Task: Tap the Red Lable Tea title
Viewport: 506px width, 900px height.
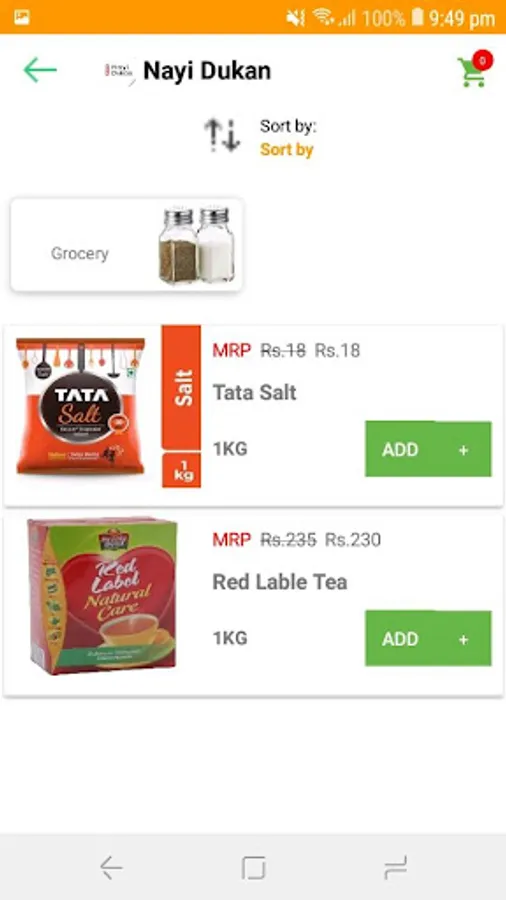Action: (x=280, y=582)
